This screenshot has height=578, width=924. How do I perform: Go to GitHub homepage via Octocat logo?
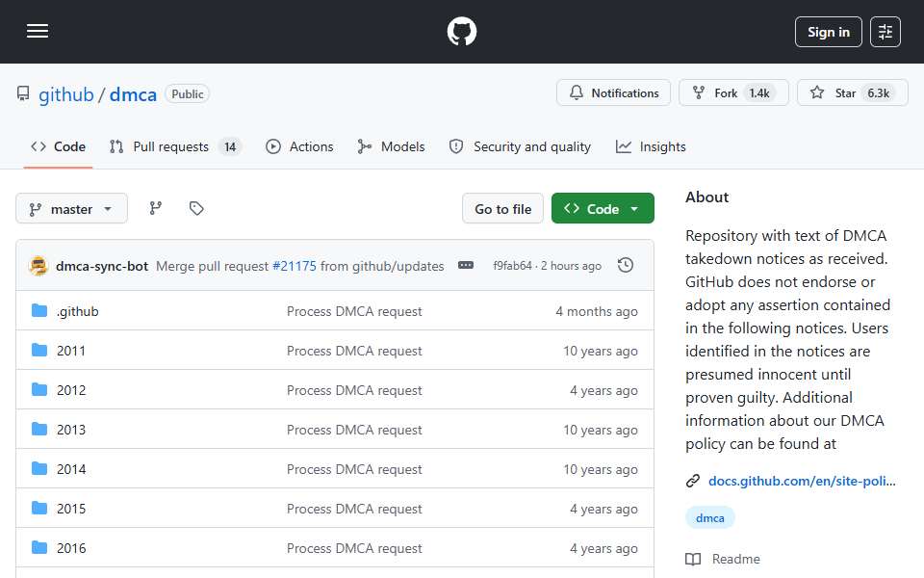click(461, 31)
